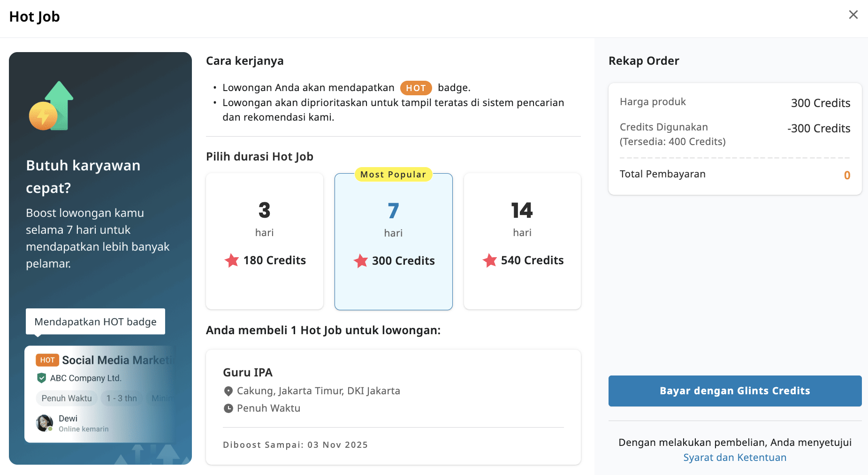868x475 pixels.
Task: Open the Syarat dan Ketentuan link
Action: 734,457
